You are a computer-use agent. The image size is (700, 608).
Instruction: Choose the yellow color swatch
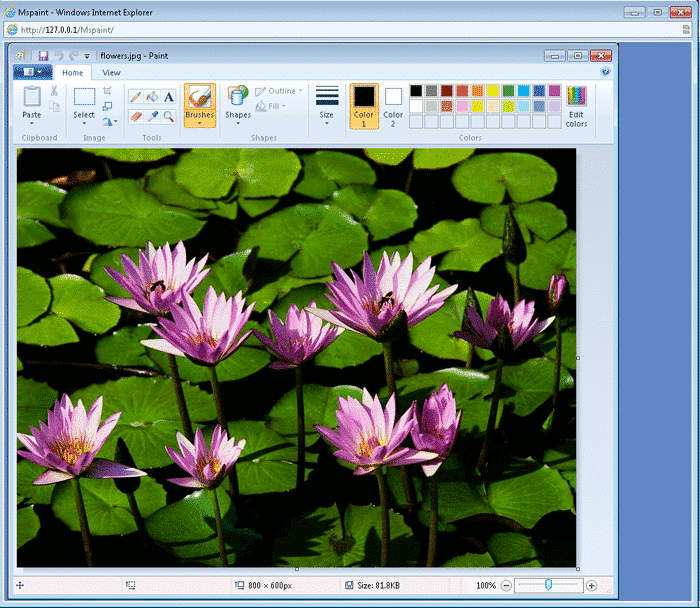coord(492,91)
